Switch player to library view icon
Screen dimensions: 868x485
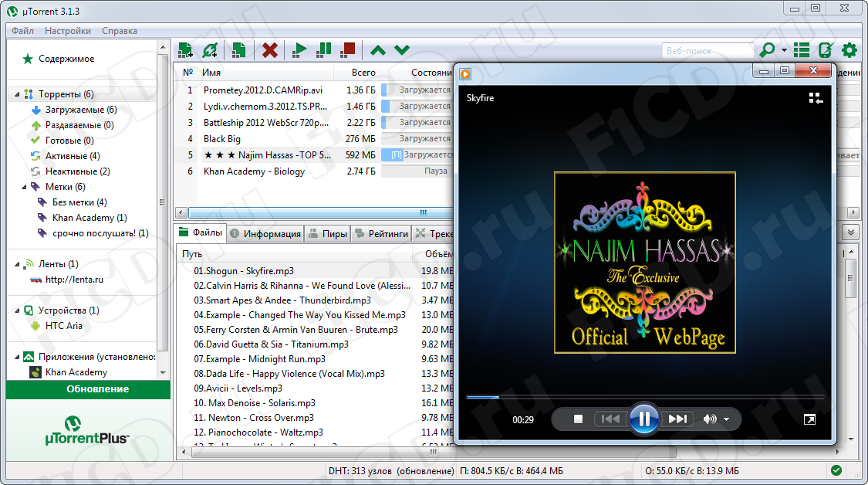click(816, 99)
